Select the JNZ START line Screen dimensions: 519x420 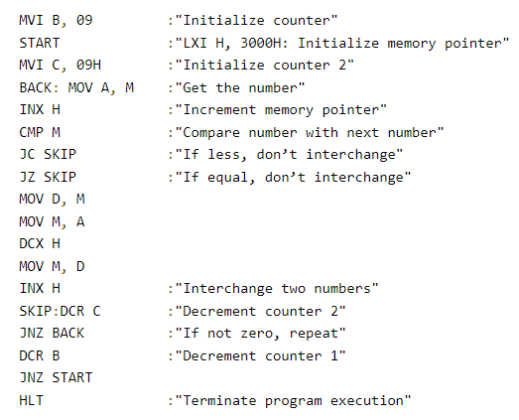(56, 377)
